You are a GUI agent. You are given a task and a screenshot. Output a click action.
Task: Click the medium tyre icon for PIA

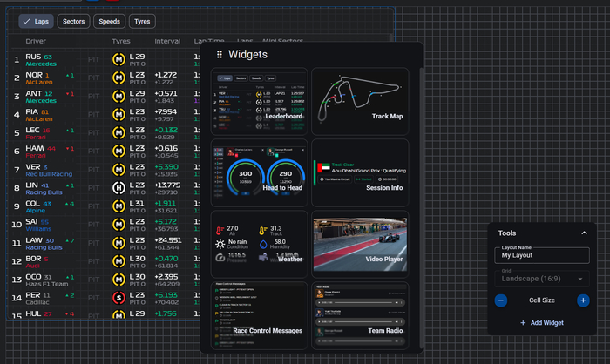coord(119,115)
